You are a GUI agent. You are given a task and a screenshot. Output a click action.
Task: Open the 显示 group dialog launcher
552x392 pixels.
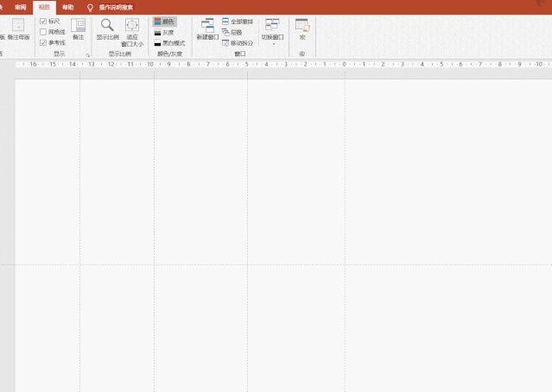coord(87,55)
